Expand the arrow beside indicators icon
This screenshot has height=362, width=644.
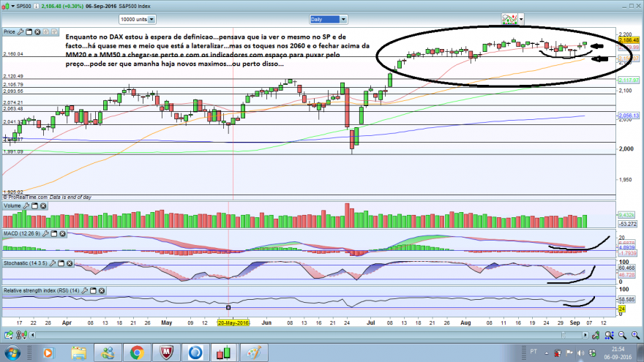coord(521,19)
